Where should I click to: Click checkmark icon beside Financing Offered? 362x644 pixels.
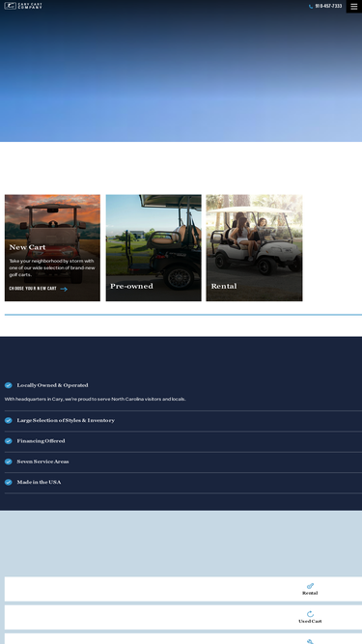coord(9,440)
